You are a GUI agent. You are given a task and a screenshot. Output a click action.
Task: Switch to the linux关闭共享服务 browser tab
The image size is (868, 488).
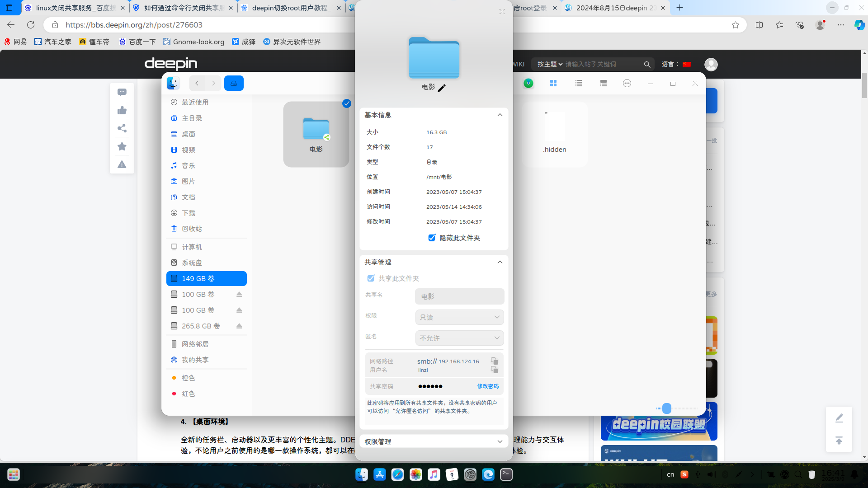(75, 8)
